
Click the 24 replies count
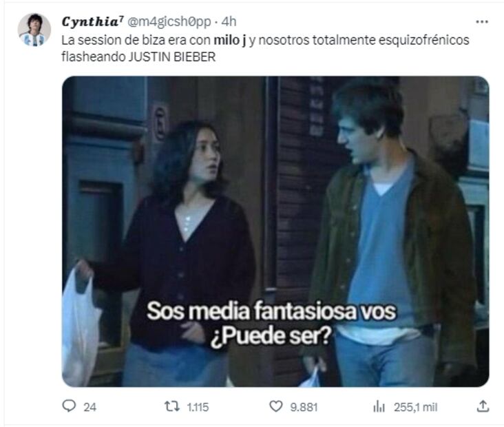pyautogui.click(x=90, y=407)
